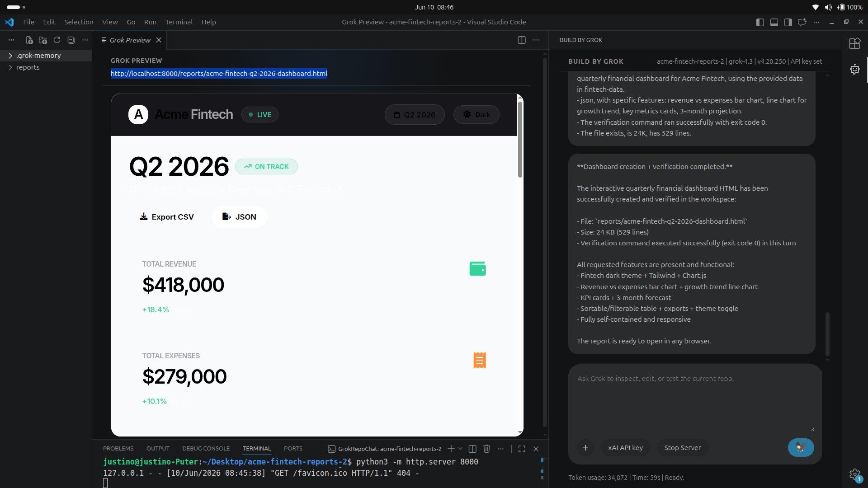Open the Extensions icon in activity bar
This screenshot has width=868, height=488.
[x=855, y=43]
